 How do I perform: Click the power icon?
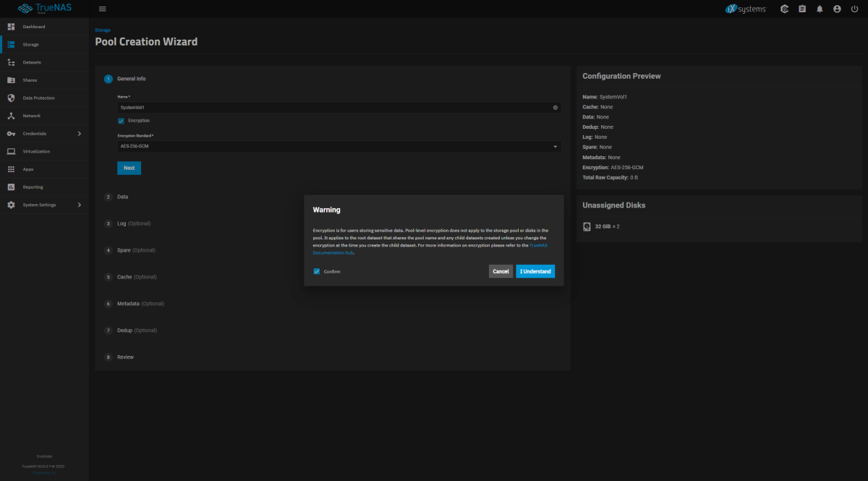pos(854,9)
